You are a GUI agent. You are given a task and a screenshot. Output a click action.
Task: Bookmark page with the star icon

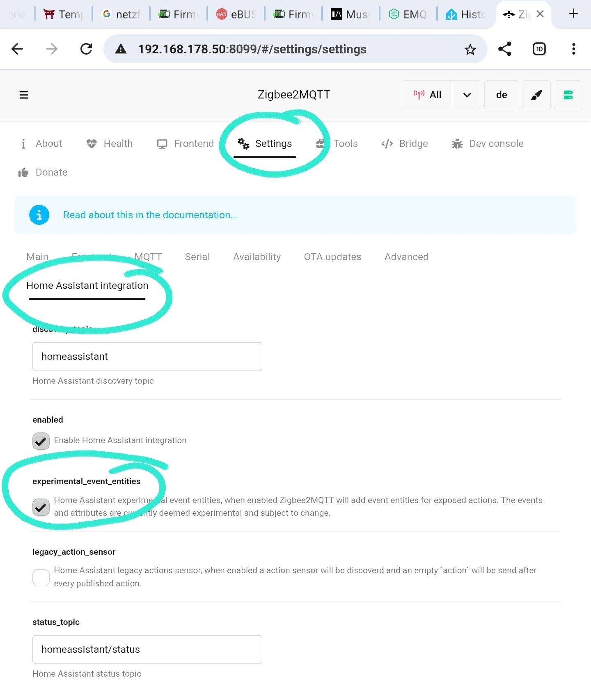(470, 50)
